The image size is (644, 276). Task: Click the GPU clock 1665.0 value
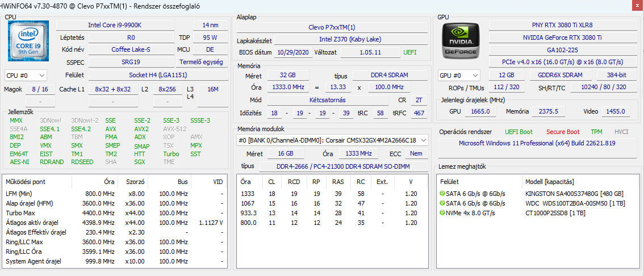pyautogui.click(x=480, y=111)
